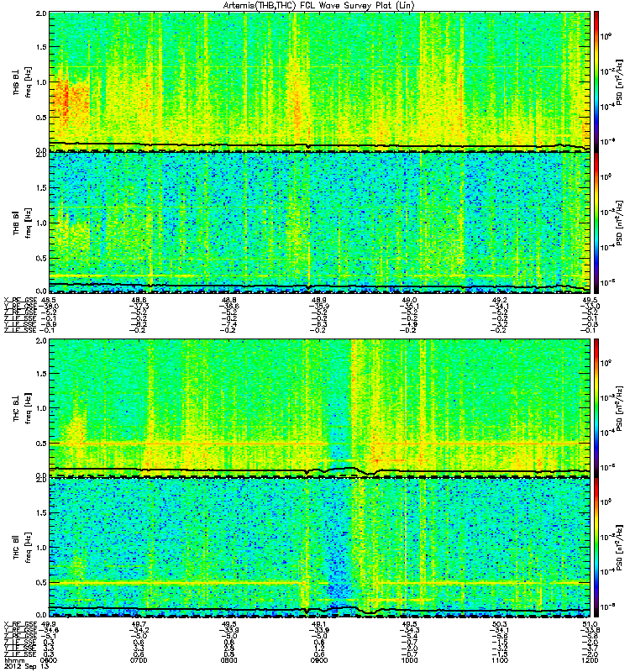Select the THC B∥ freq [Hz] axis label

[x=23, y=548]
